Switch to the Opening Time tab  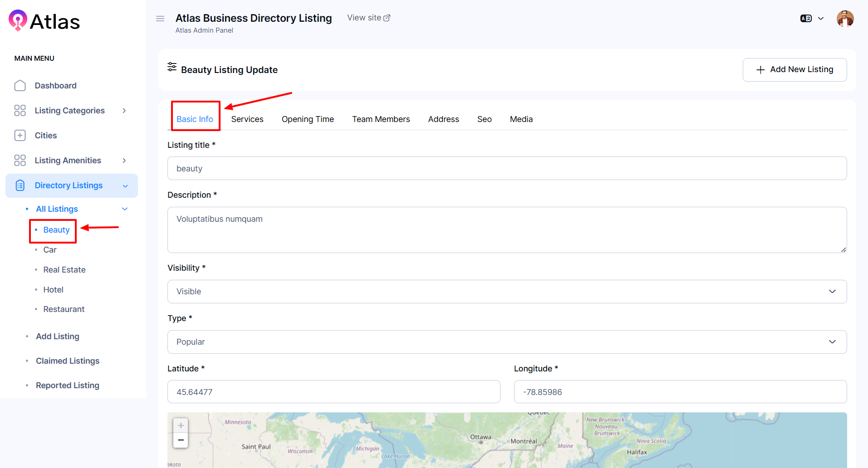(x=308, y=119)
